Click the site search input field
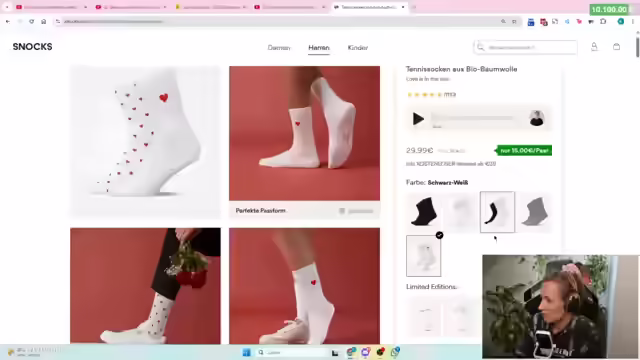Image resolution: width=640 pixels, height=360 pixels. pos(525,47)
